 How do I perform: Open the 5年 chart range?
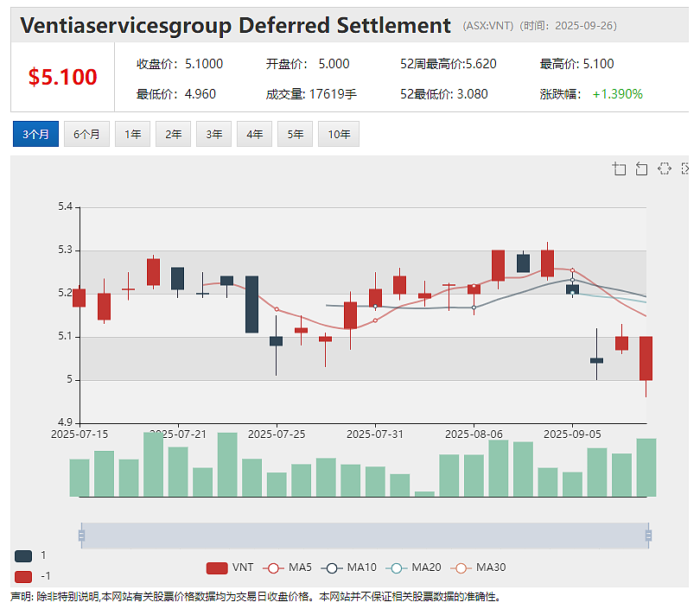[295, 134]
